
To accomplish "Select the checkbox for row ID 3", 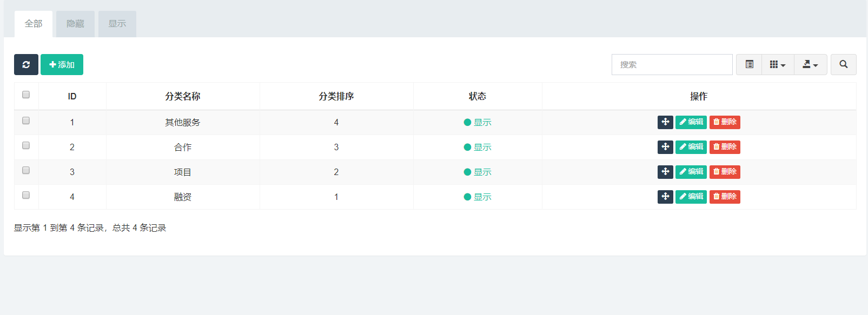I will (x=26, y=170).
